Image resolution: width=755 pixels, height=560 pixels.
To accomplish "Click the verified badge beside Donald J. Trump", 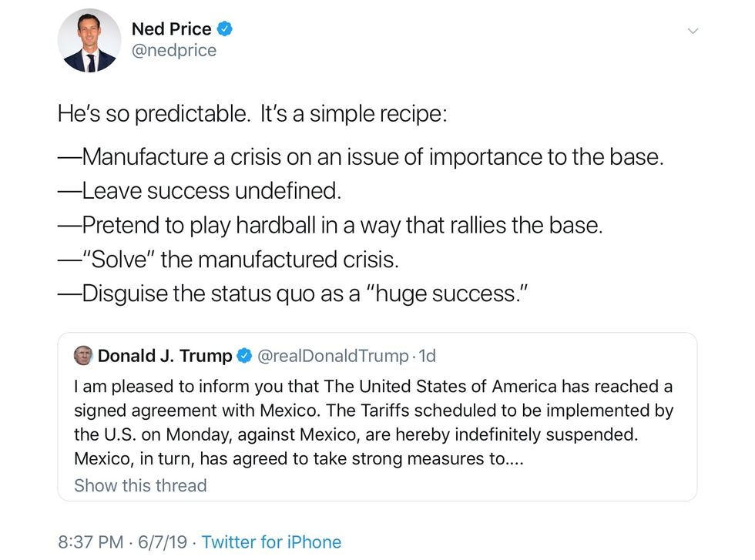I will coord(244,356).
